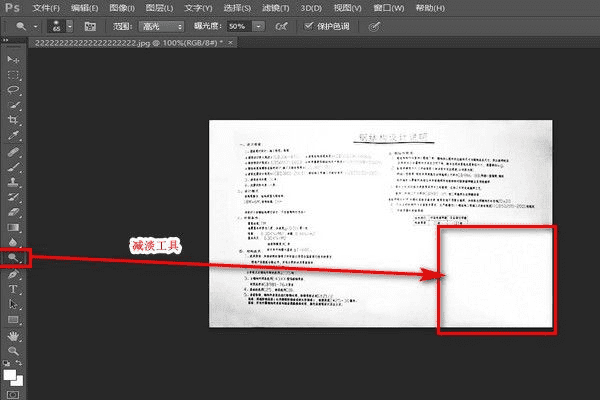Click the scanned document canvas image
The width and height of the screenshot is (600, 400).
tap(381, 224)
